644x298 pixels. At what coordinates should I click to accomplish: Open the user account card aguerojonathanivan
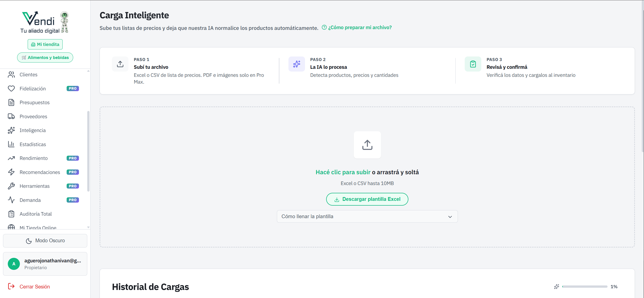(x=45, y=264)
